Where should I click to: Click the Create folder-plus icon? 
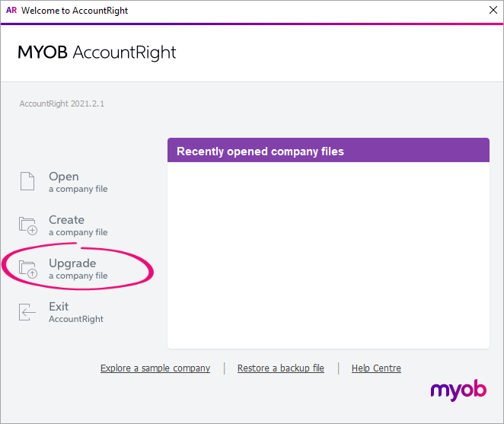[28, 225]
